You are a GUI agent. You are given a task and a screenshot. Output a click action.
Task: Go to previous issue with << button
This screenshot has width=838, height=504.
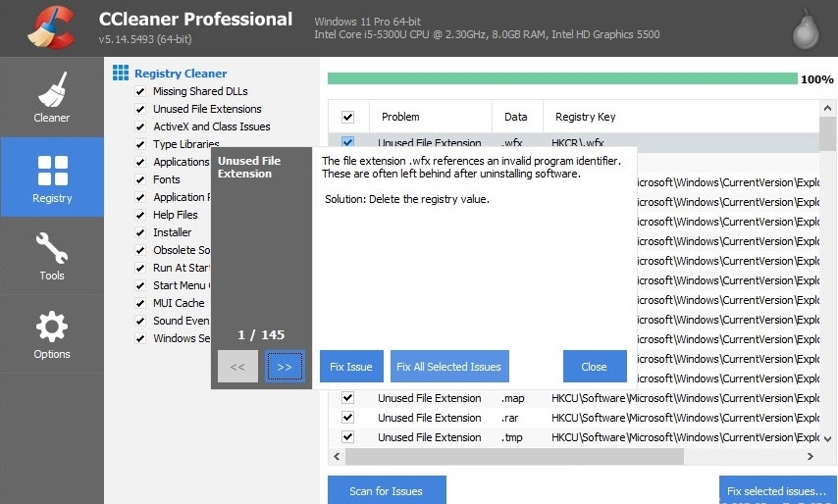tap(237, 367)
